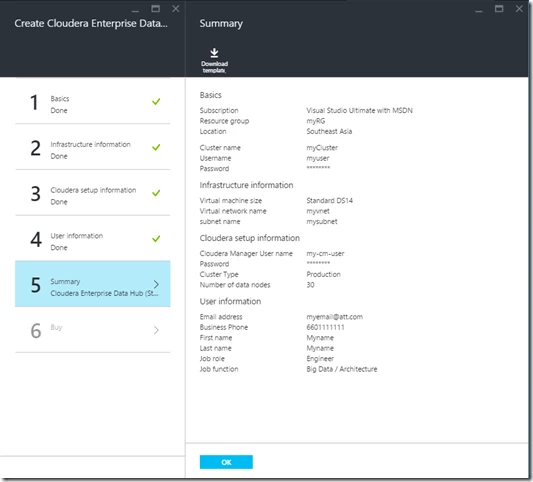This screenshot has height=482, width=533.
Task: Click the subscription value Visual Studio Ultimate with MSDN
Action: coord(359,110)
